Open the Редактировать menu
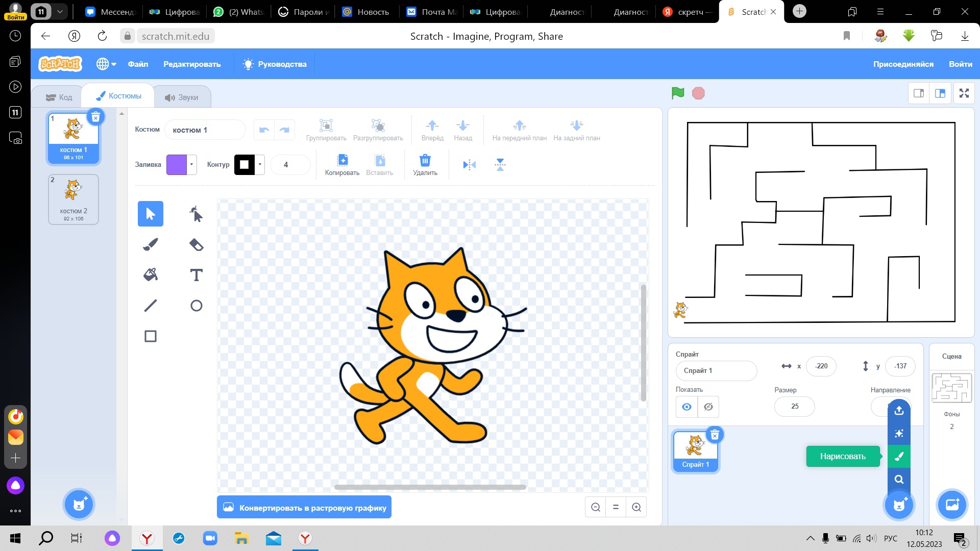The image size is (980, 551). click(x=192, y=64)
